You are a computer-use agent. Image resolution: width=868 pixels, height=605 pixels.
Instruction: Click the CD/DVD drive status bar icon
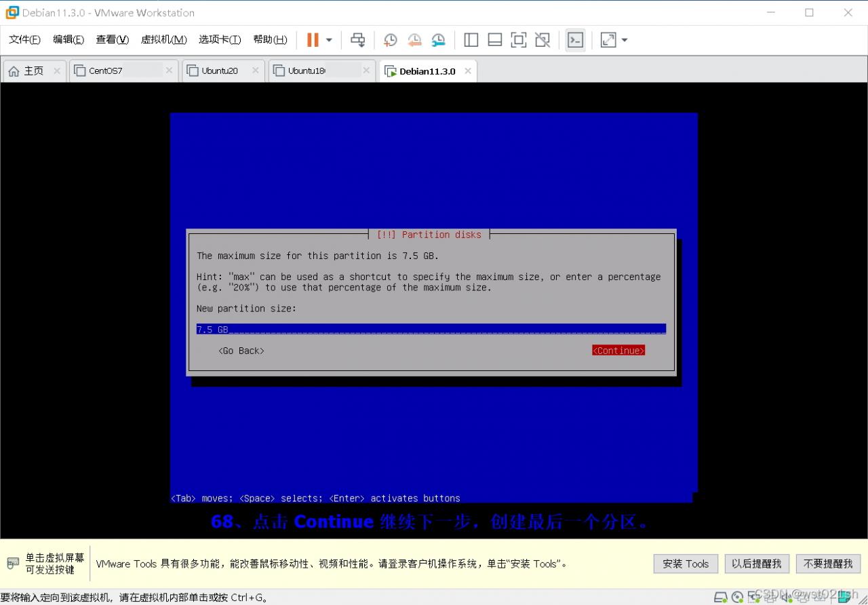[x=737, y=598]
